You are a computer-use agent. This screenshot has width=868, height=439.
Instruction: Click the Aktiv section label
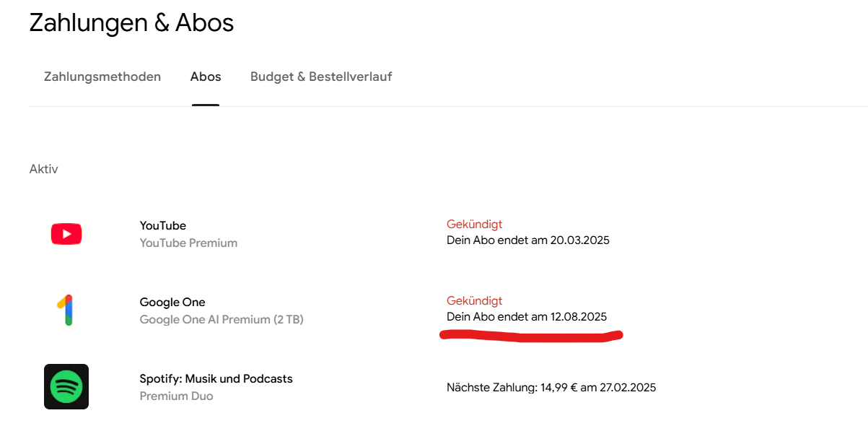(x=43, y=169)
